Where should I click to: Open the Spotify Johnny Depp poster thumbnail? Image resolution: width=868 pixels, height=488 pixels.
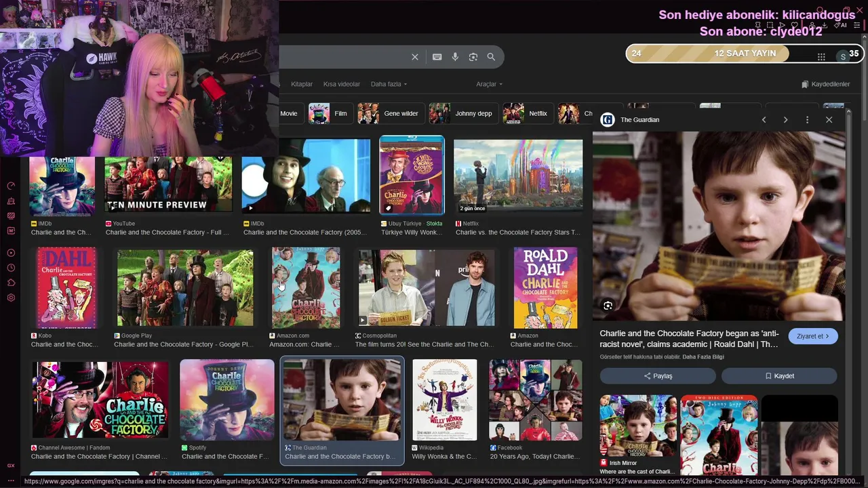(227, 400)
